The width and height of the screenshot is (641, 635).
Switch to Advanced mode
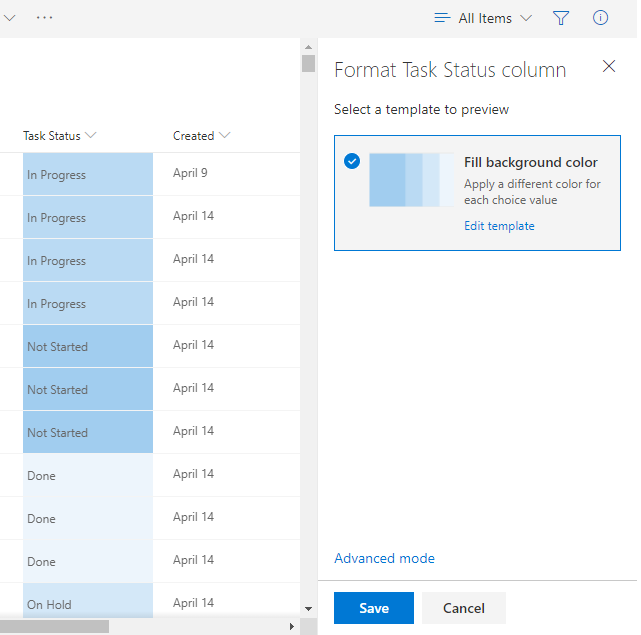coord(384,558)
